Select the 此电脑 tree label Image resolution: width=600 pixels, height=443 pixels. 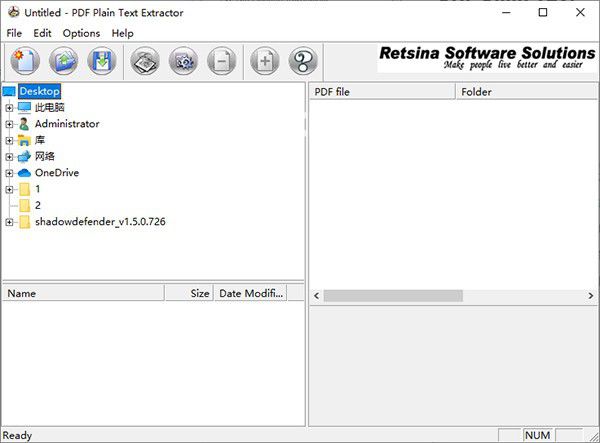(49, 107)
